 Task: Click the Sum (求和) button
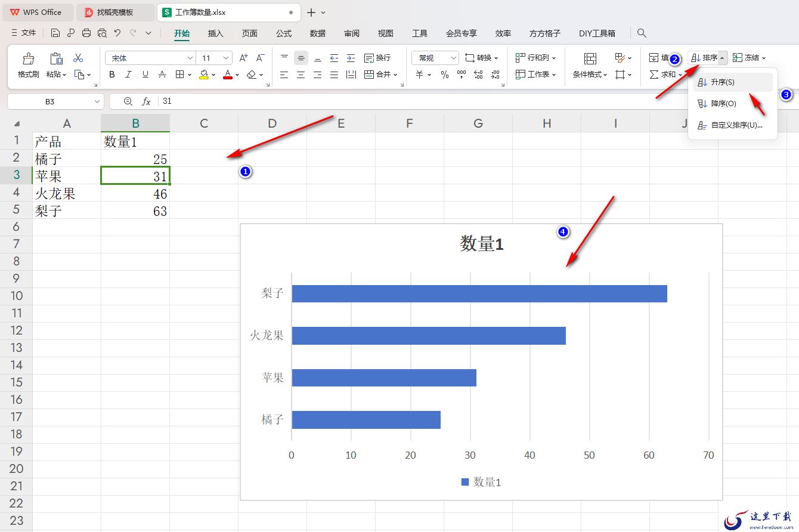tap(663, 75)
